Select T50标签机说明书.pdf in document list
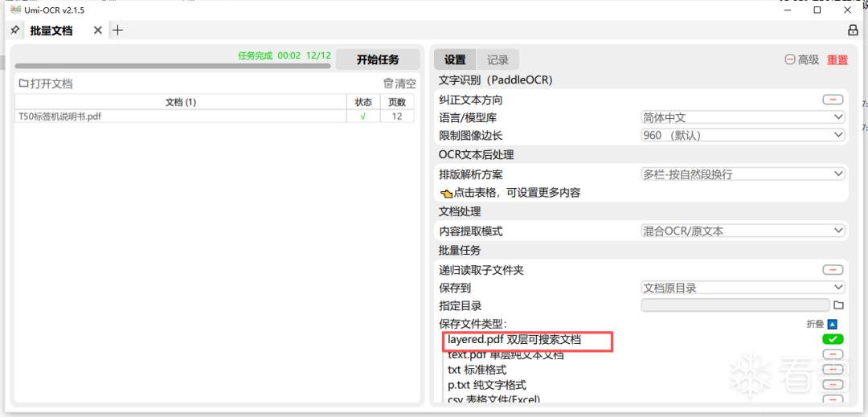 [x=60, y=117]
